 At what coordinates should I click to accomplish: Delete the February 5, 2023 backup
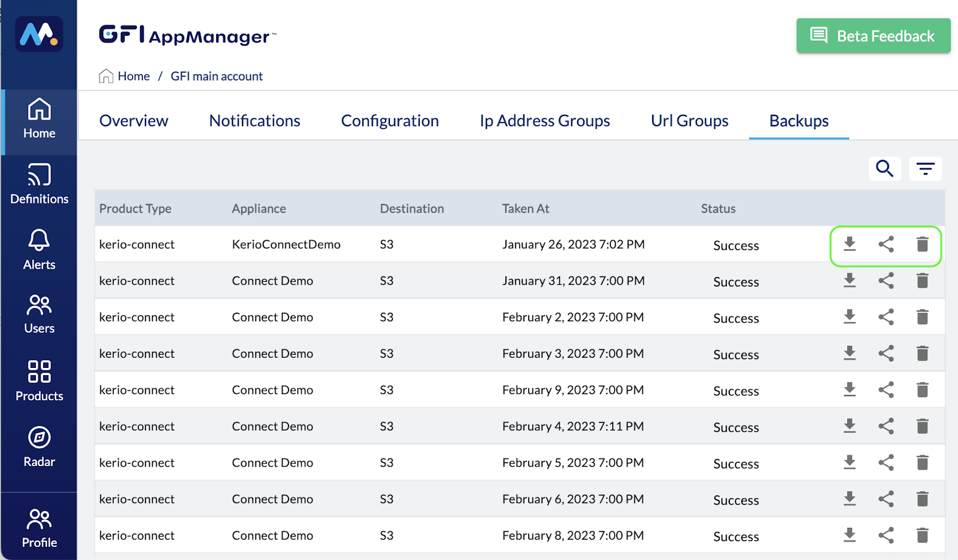point(923,462)
